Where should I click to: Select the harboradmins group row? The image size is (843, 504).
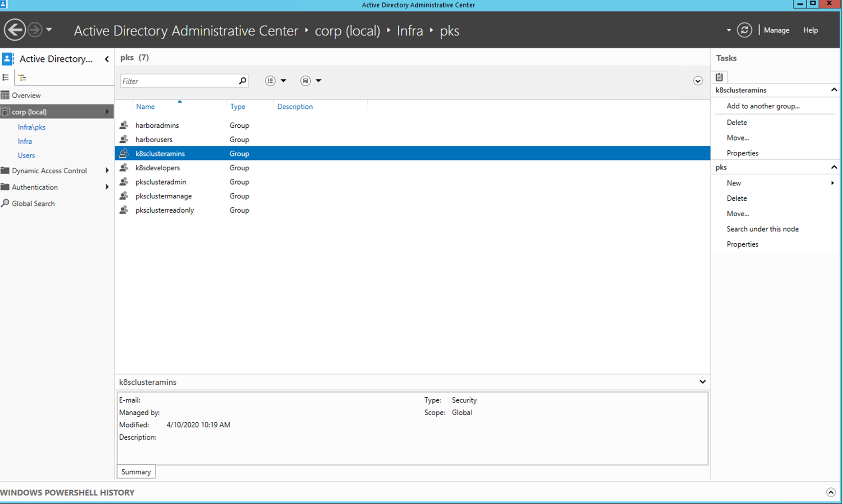coord(413,125)
